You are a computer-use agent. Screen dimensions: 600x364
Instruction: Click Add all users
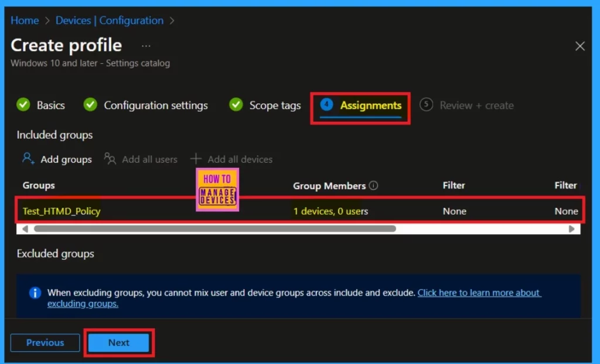click(x=141, y=159)
